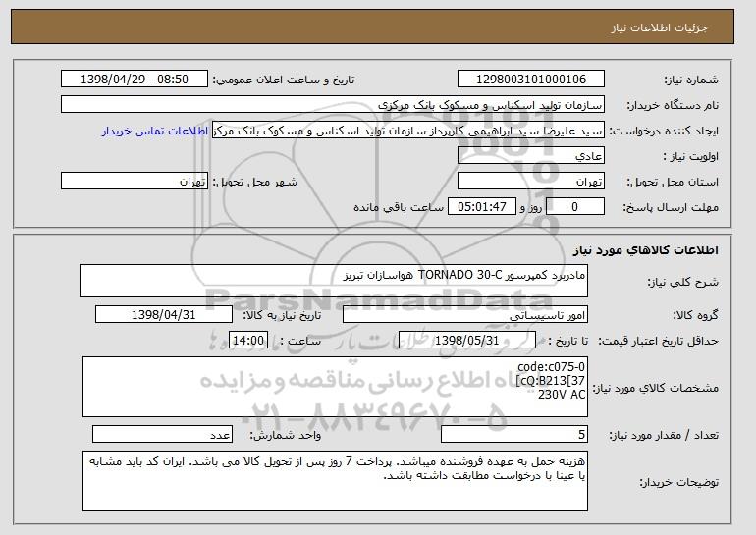The height and width of the screenshot is (535, 756).
Task: Click the تاریخ نیاز به کالا label
Action: [282, 316]
